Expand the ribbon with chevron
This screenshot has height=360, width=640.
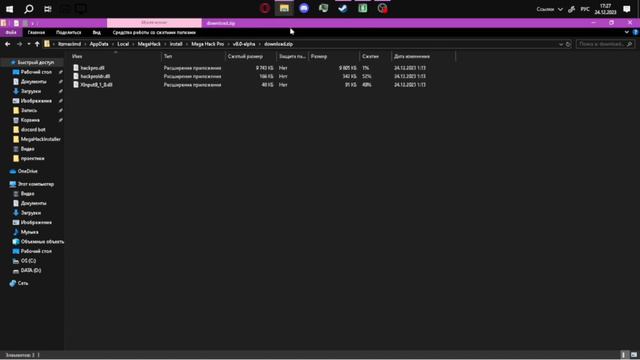(x=627, y=32)
